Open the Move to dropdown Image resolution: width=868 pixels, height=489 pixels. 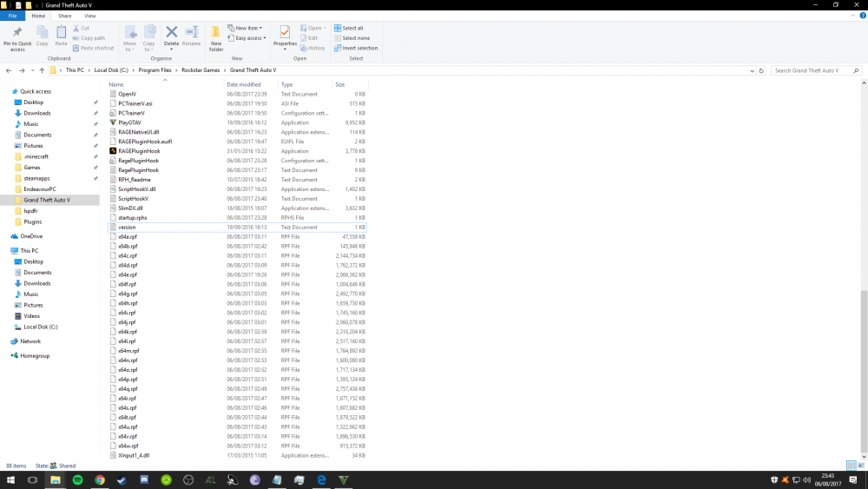click(x=130, y=38)
